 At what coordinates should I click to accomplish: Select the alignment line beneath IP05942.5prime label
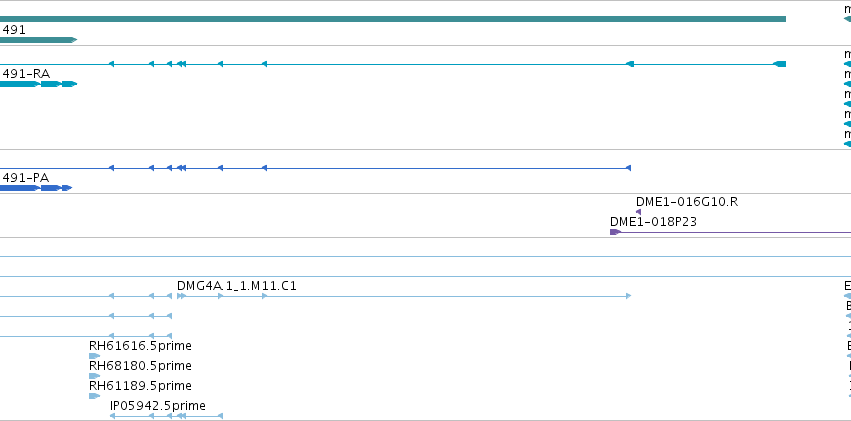tap(166, 416)
